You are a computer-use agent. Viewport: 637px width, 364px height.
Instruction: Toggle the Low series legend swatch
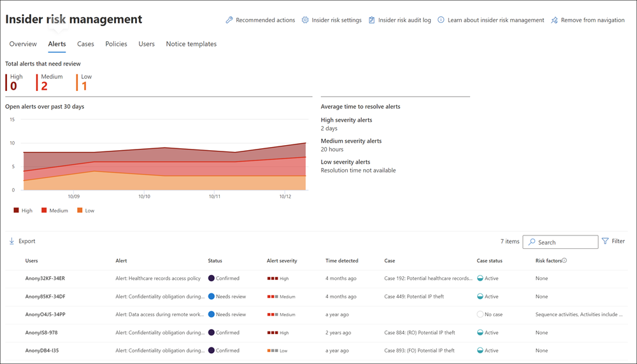tap(80, 210)
